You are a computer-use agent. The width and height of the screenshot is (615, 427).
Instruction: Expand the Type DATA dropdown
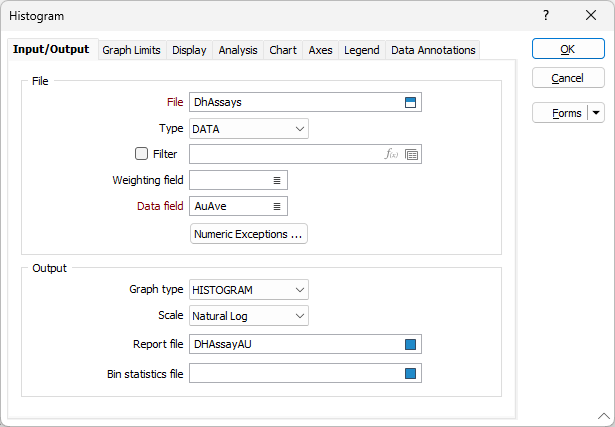click(300, 128)
